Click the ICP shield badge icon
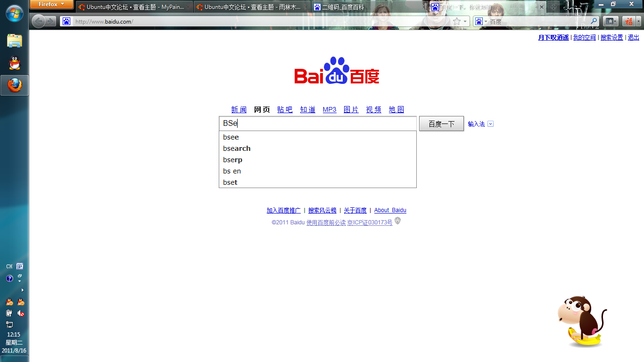644x362 pixels. (397, 221)
